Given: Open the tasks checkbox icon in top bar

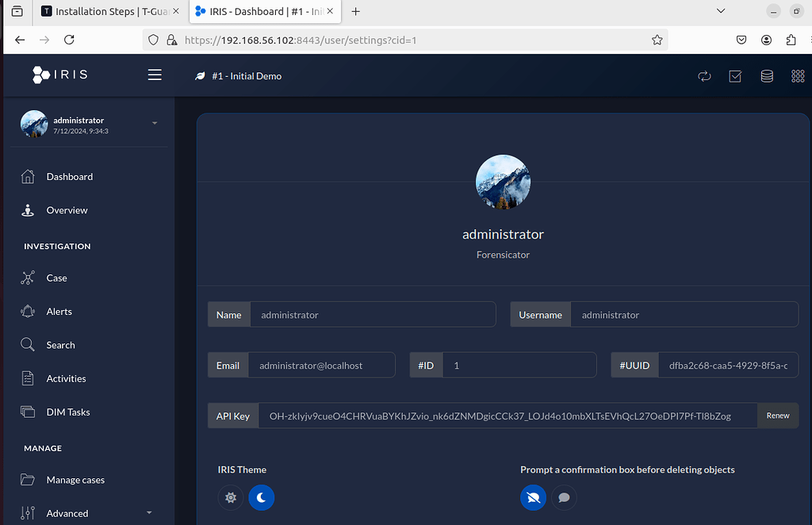Looking at the screenshot, I should coord(735,76).
